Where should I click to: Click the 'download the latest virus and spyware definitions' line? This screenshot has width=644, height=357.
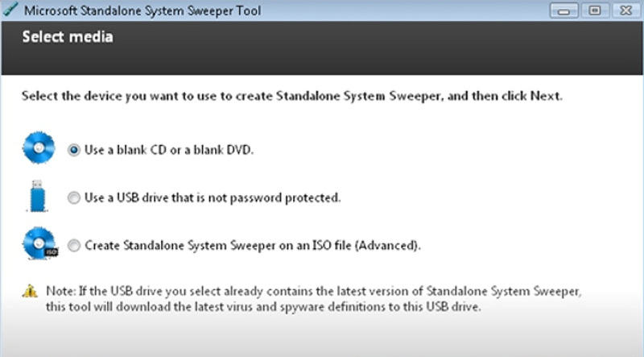(x=263, y=307)
